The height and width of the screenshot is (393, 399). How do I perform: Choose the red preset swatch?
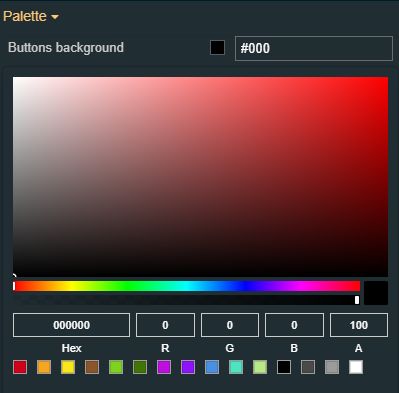20,367
